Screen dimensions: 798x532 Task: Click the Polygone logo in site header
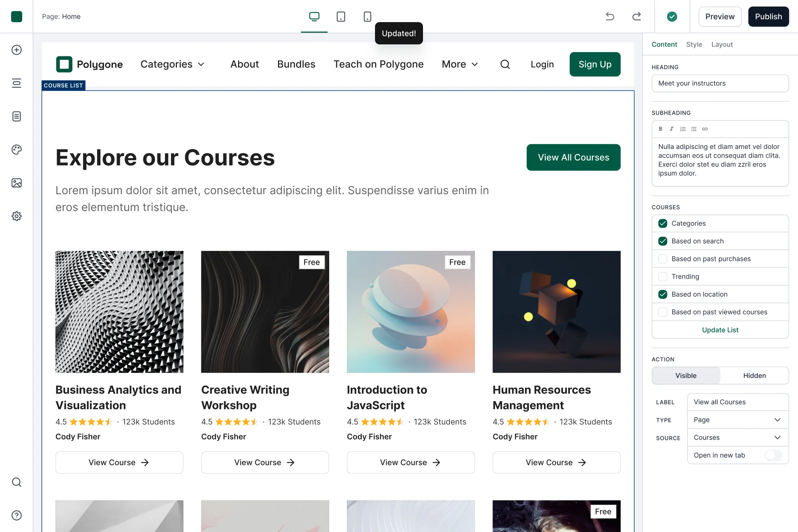point(89,64)
